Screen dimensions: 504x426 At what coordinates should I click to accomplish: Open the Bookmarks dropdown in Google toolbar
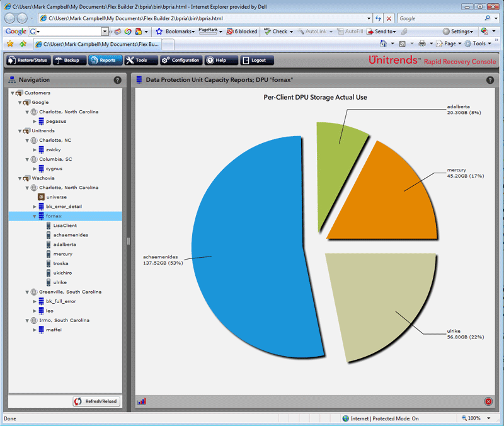(x=175, y=31)
